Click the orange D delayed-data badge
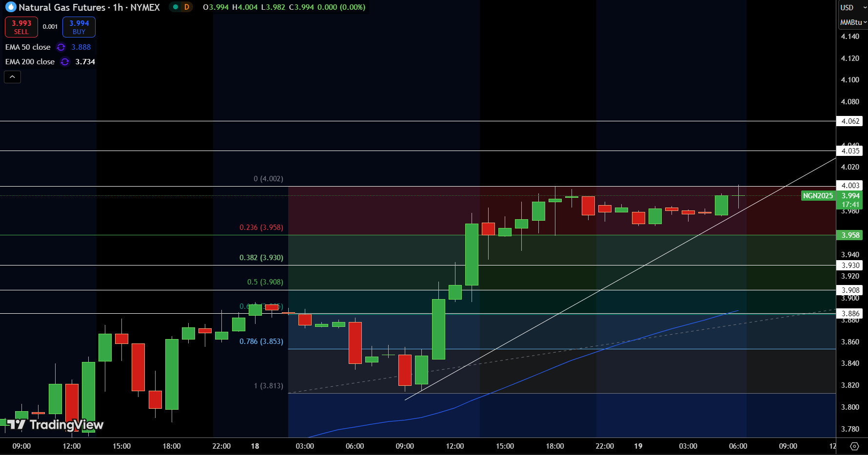Viewport: 868px width, 455px height. click(187, 7)
